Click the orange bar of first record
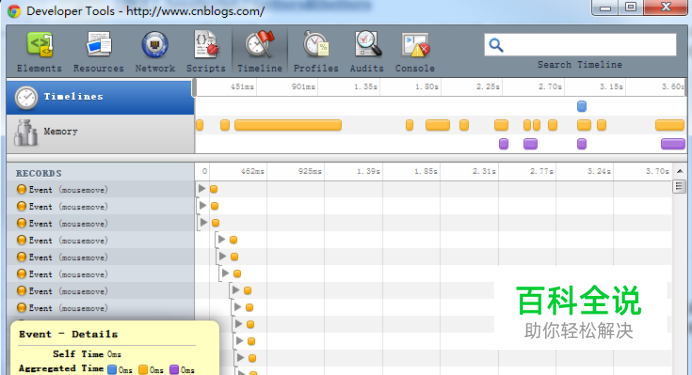 [x=214, y=189]
